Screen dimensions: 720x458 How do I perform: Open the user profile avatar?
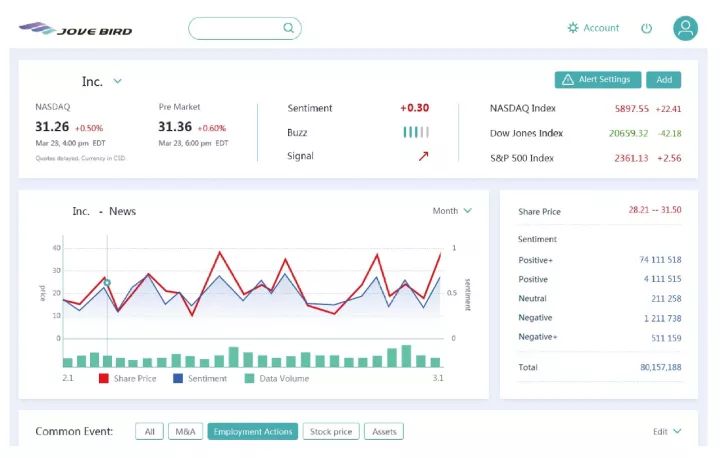click(x=685, y=28)
